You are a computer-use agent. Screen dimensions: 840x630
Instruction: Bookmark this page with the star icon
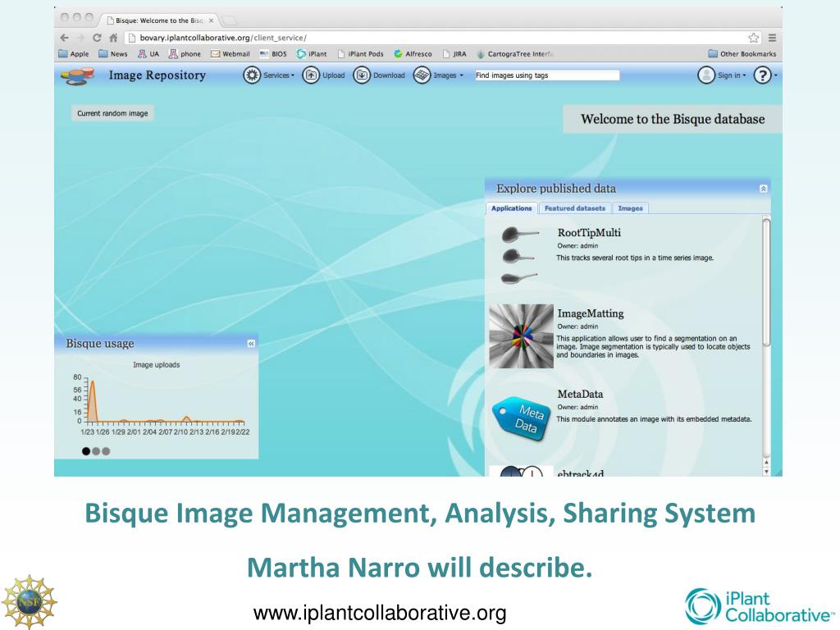754,38
